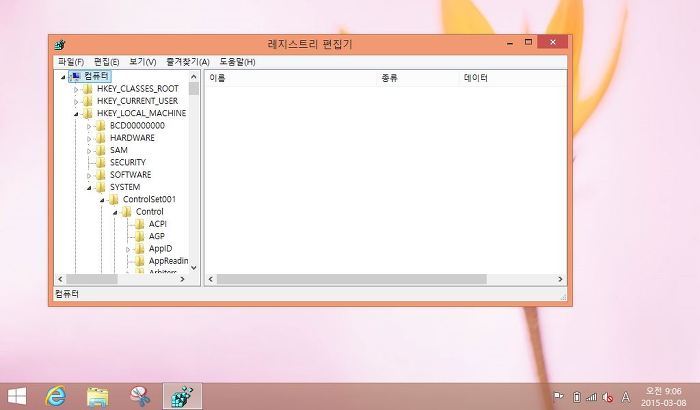The image size is (700, 410).
Task: Click tree pane scroll up arrow
Action: (194, 77)
